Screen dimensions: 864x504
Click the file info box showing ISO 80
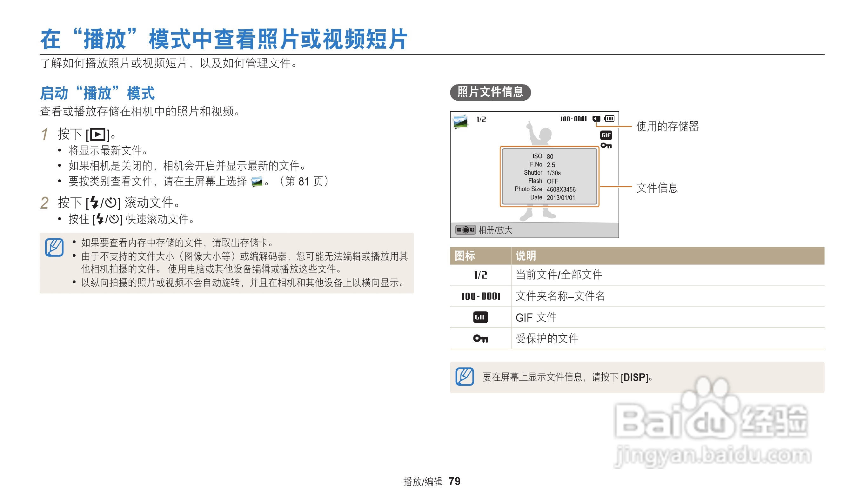pyautogui.click(x=549, y=177)
